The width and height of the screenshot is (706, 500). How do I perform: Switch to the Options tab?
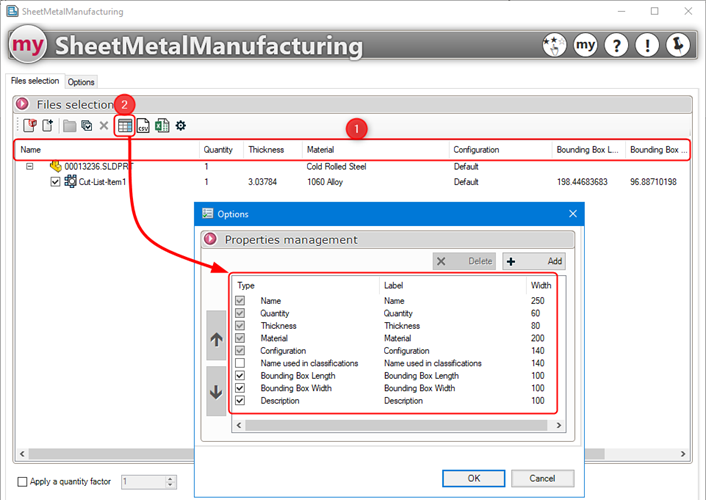point(81,82)
